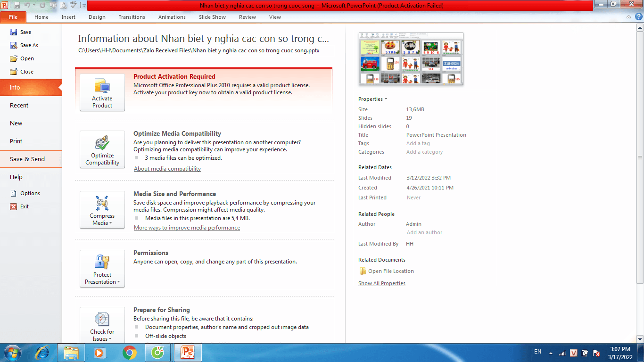Switch to the Transitions ribbon tab
Screen dimensions: 644x362
(x=132, y=17)
